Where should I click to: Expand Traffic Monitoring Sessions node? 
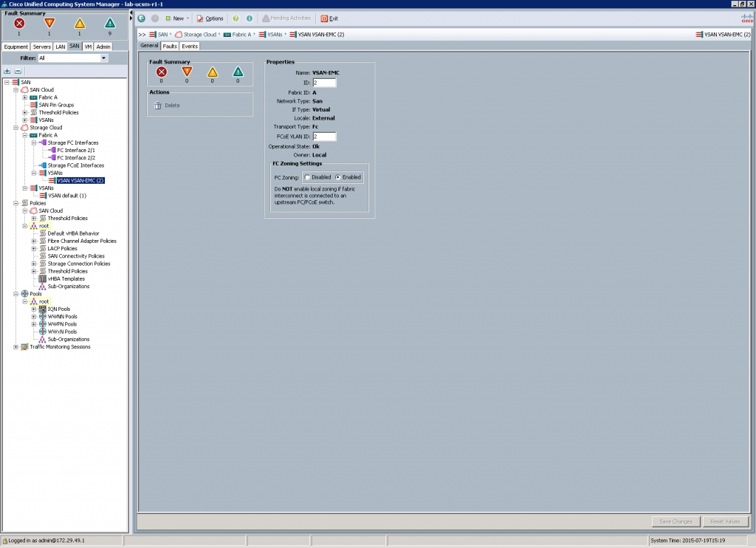16,347
